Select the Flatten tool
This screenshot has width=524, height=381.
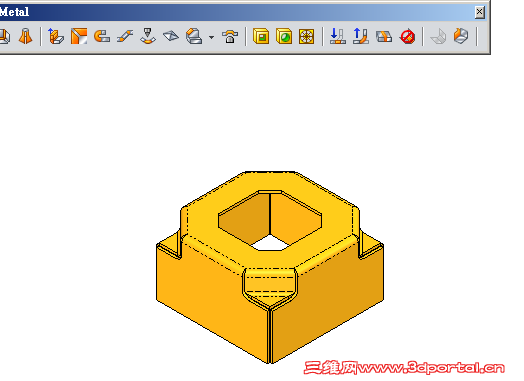(x=384, y=36)
